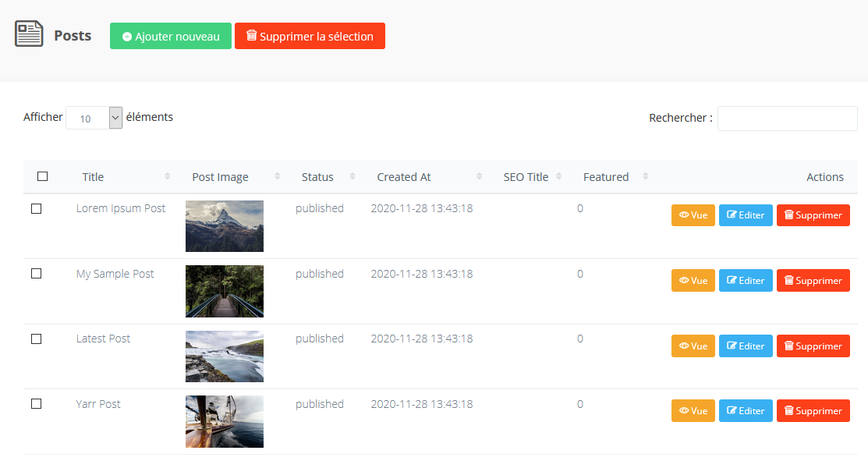The height and width of the screenshot is (461, 868).
Task: View the Lorem Ipsum Post via Vue
Action: point(693,215)
